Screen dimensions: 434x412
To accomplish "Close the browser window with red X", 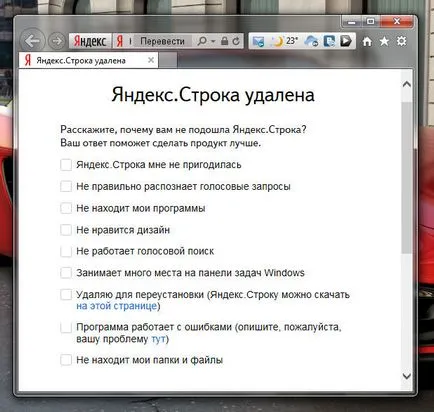I will click(x=397, y=22).
